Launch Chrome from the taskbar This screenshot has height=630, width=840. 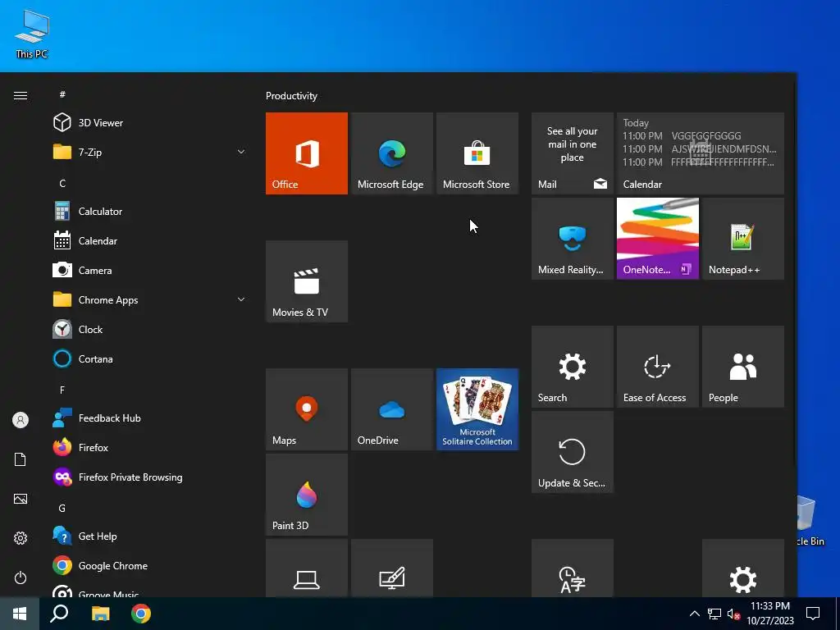[x=141, y=614]
